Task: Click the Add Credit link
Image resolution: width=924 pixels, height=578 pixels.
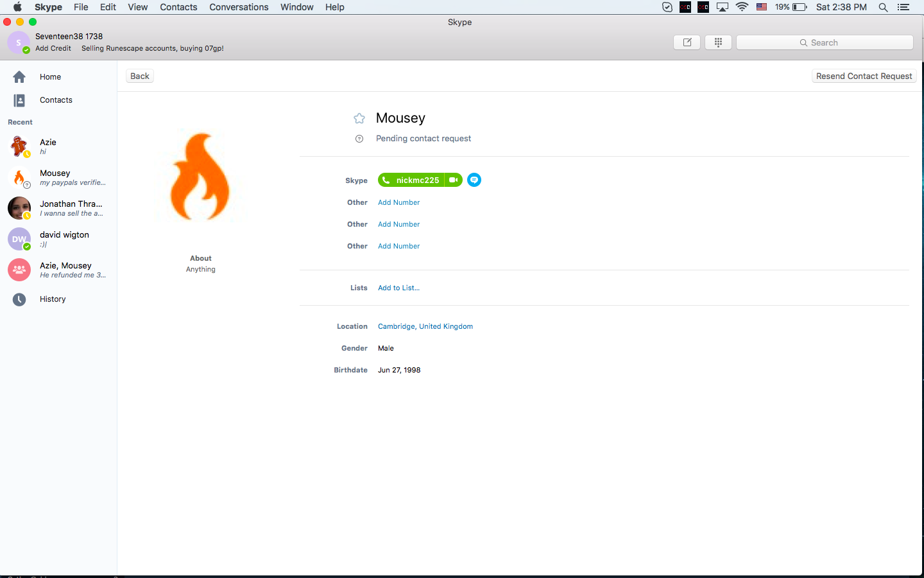Action: click(x=53, y=48)
